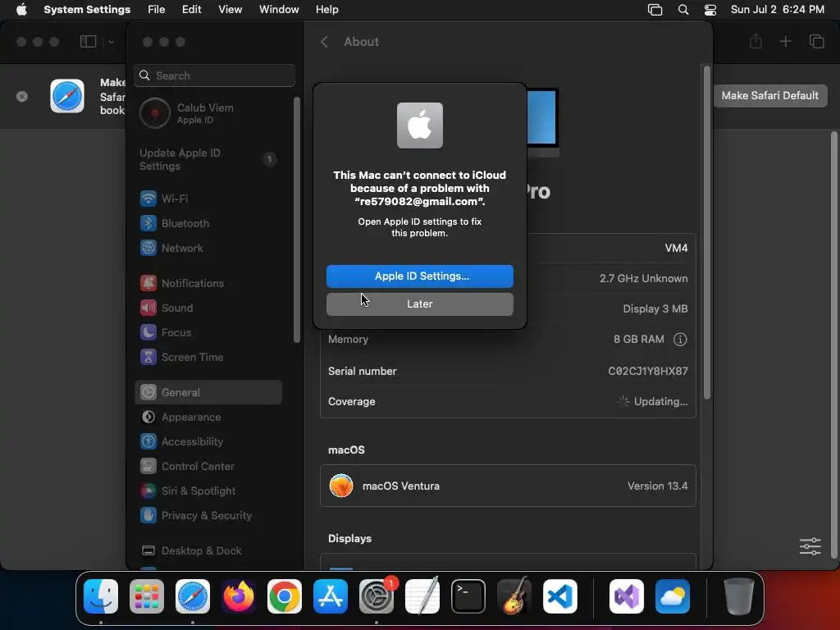Open File menu

coord(157,10)
